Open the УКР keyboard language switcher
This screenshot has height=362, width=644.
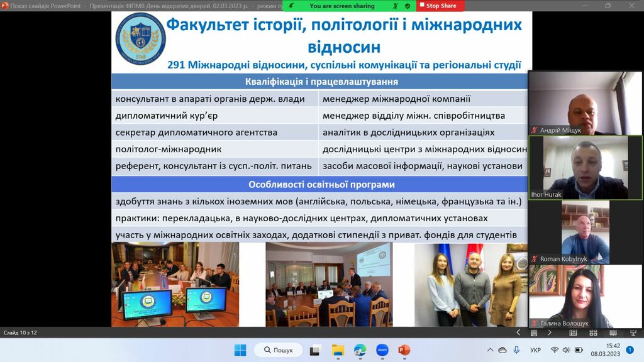click(x=535, y=350)
